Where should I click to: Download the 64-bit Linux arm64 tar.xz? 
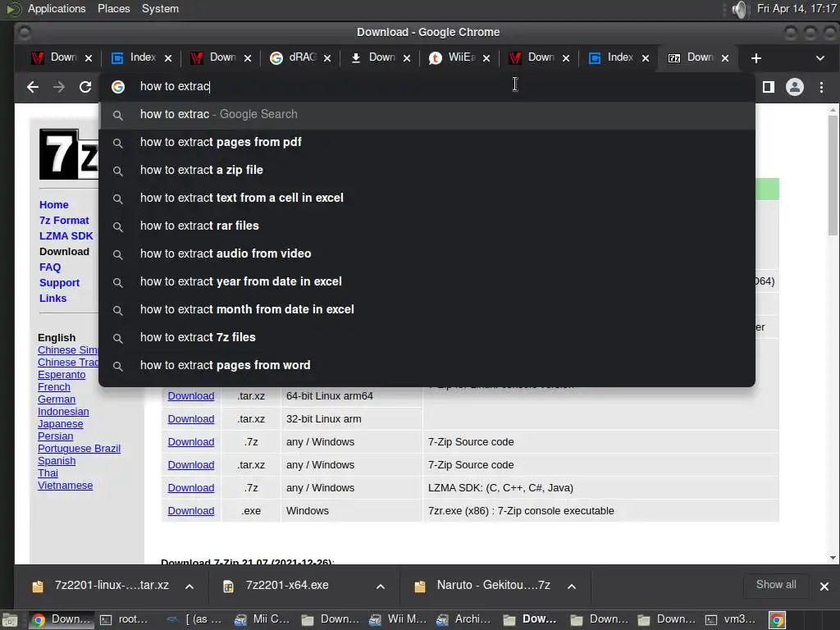(190, 396)
